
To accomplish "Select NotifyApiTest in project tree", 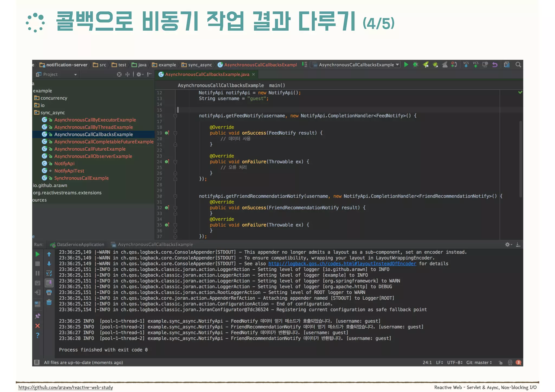I will click(69, 171).
